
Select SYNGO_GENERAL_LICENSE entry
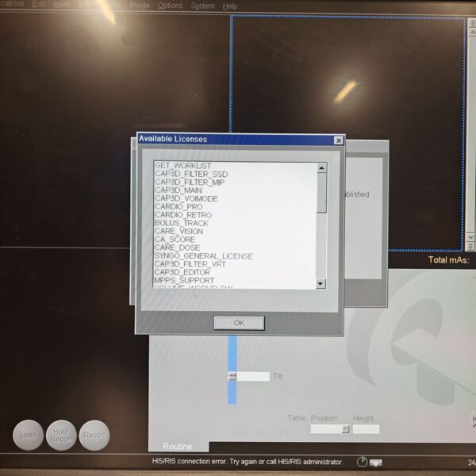coord(203,256)
